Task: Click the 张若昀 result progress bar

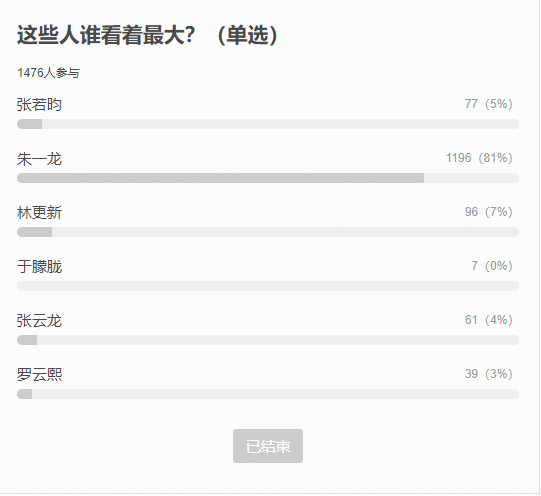Action: (x=268, y=124)
